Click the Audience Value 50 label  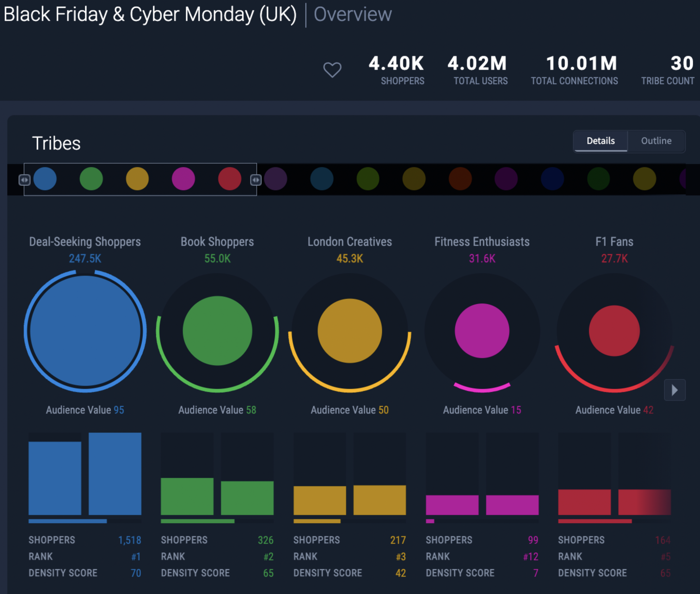[350, 410]
